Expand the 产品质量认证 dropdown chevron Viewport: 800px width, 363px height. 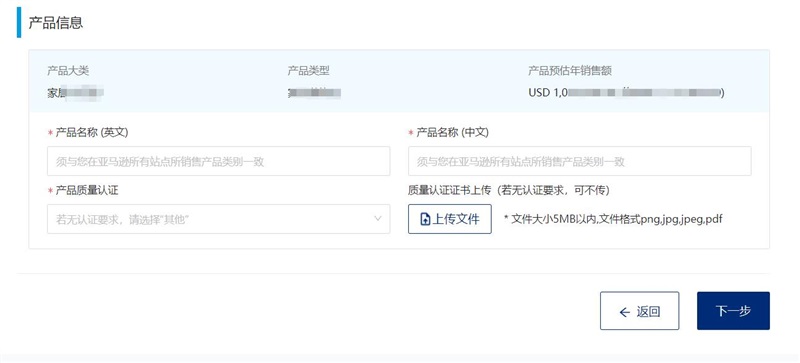click(378, 219)
